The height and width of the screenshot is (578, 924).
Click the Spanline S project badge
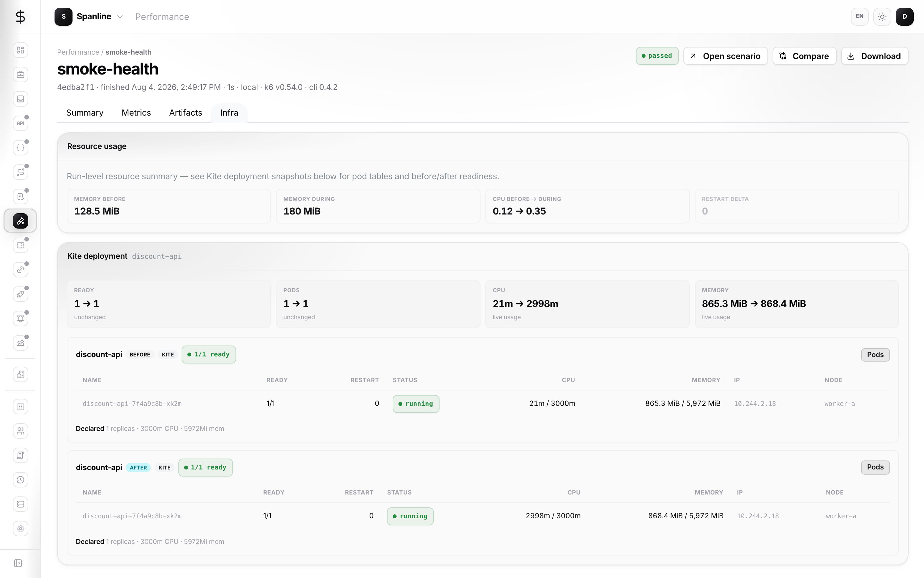coord(64,16)
